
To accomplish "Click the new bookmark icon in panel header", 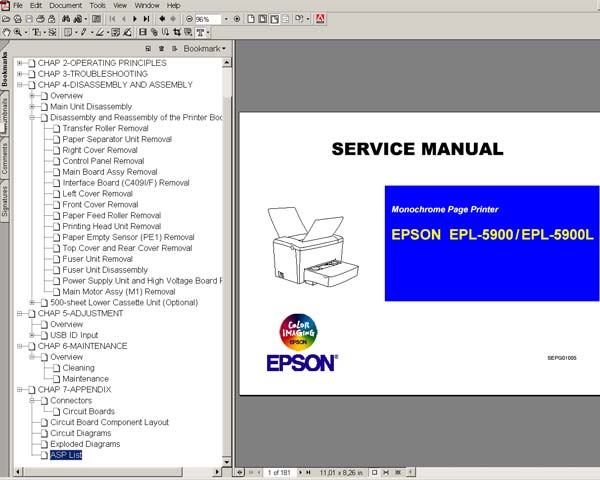I will tap(148, 49).
